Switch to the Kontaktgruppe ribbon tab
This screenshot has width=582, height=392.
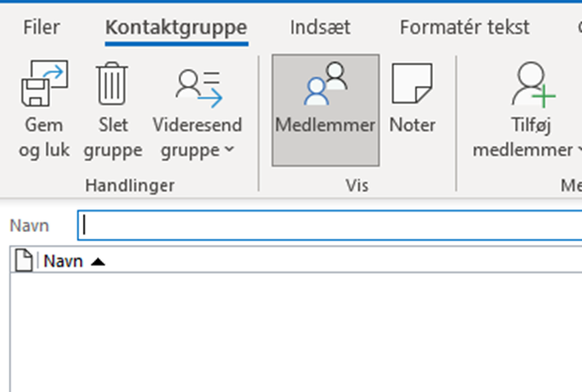pyautogui.click(x=176, y=28)
